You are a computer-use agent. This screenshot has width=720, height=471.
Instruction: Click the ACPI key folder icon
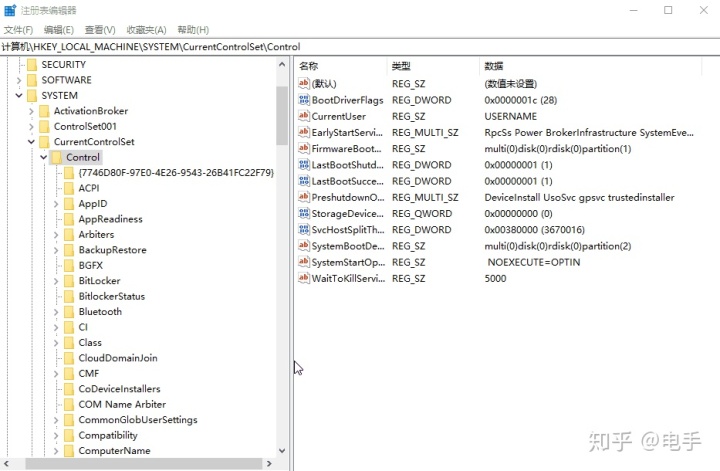tap(69, 188)
